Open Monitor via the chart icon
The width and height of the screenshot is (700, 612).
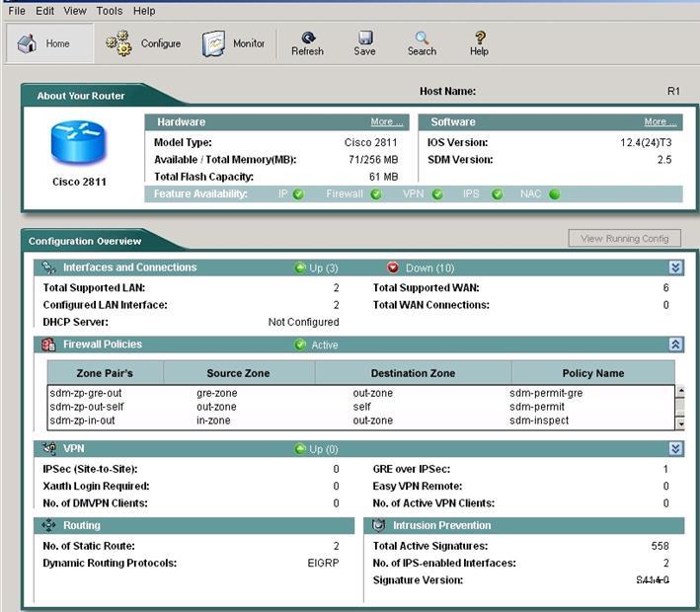click(x=213, y=43)
